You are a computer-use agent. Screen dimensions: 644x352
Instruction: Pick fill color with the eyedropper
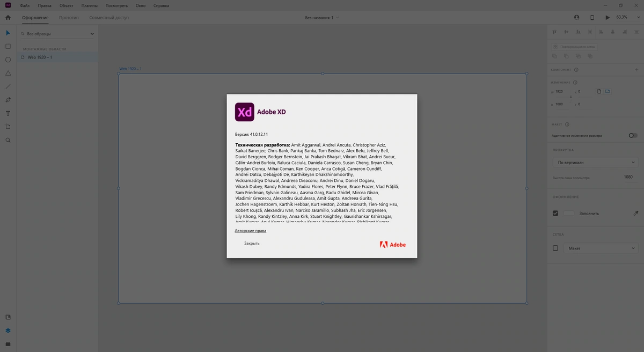point(636,213)
